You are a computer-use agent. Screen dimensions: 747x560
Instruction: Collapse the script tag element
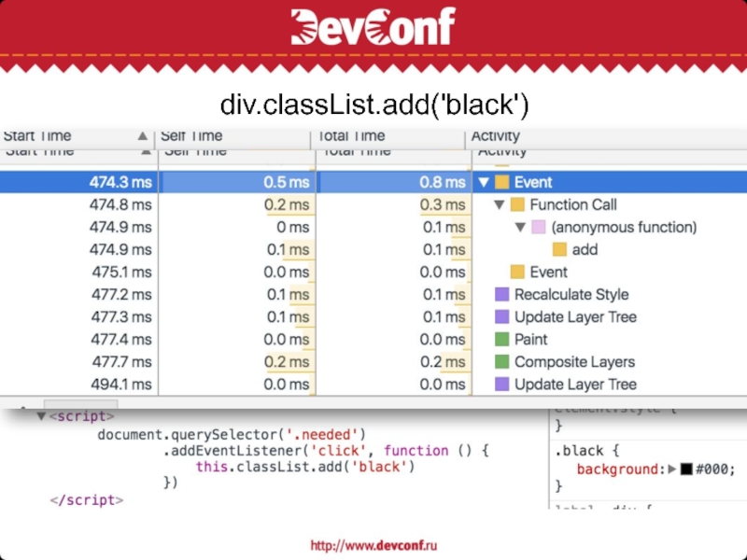(x=40, y=417)
